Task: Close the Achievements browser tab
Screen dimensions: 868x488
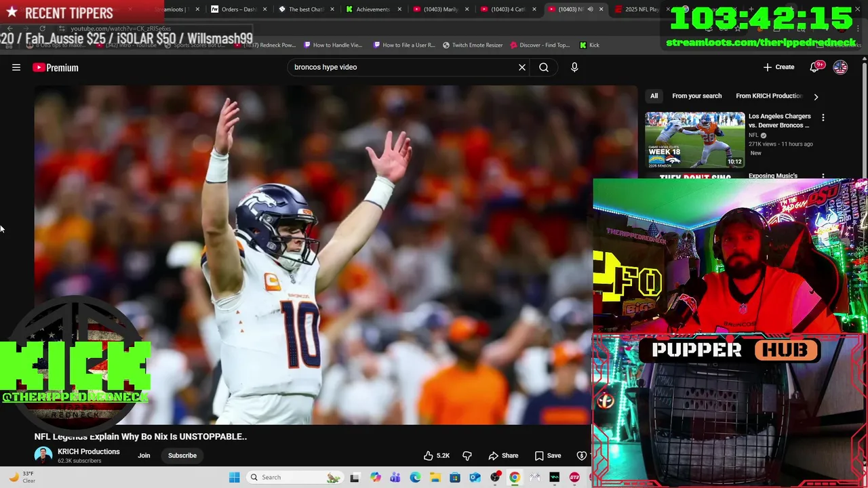Action: pos(399,9)
